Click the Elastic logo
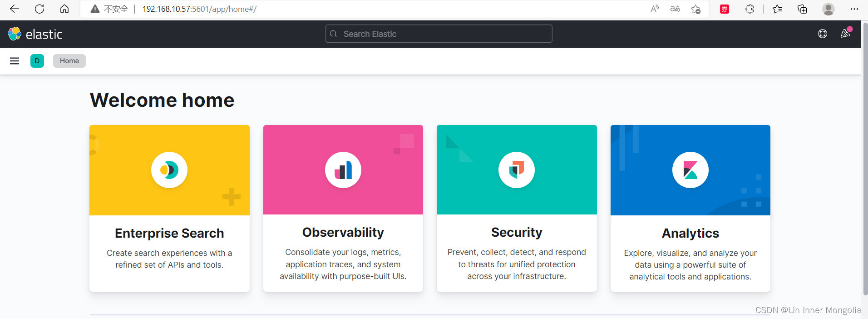 point(35,34)
